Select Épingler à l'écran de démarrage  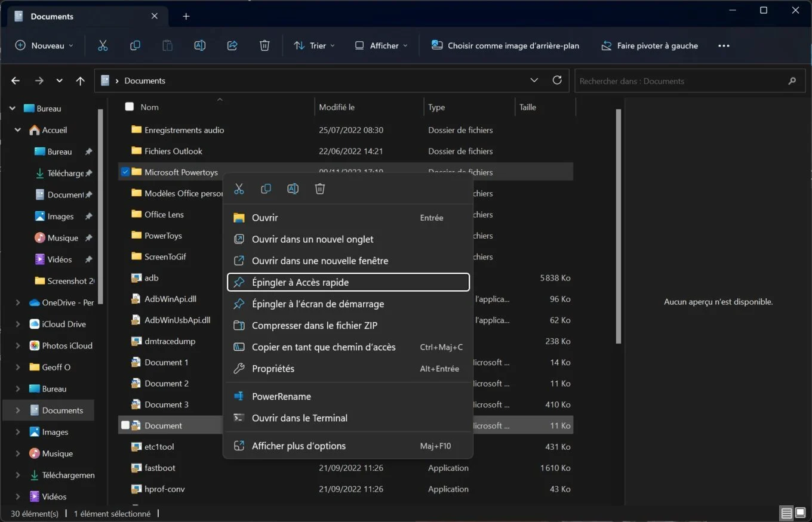[x=348, y=304]
